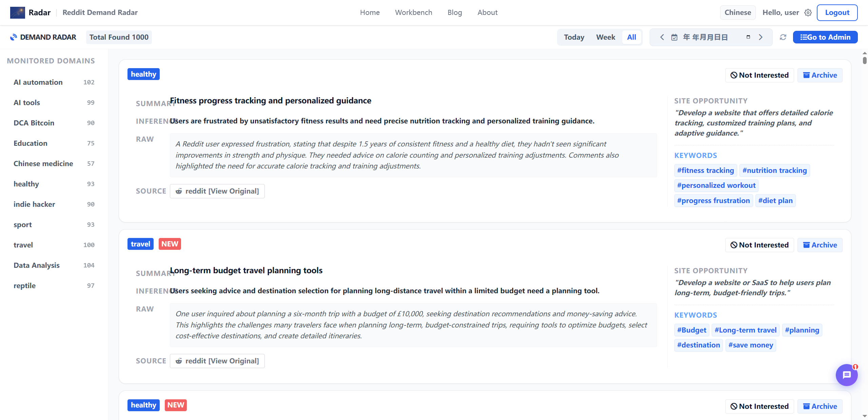The image size is (868, 420).
Task: Open the date picker dropdown indicator
Action: (748, 37)
